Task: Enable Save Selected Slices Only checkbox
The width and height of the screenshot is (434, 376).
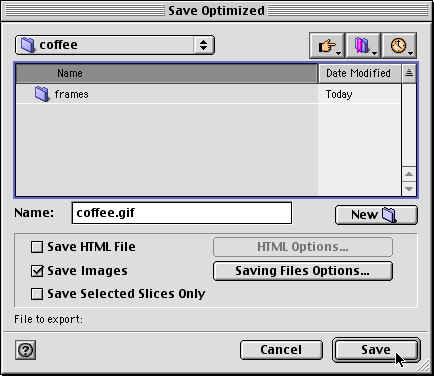Action: [37, 294]
